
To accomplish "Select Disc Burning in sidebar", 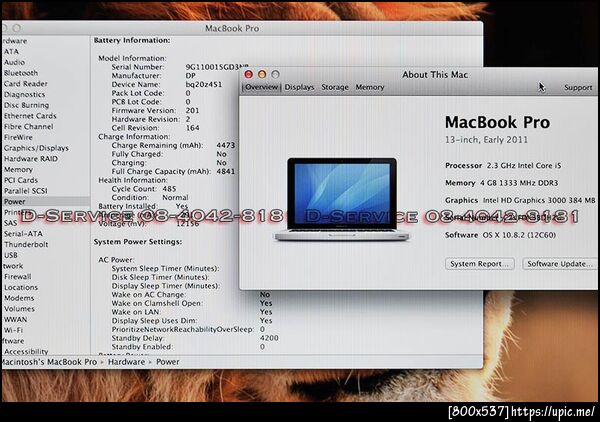I will pos(26,105).
